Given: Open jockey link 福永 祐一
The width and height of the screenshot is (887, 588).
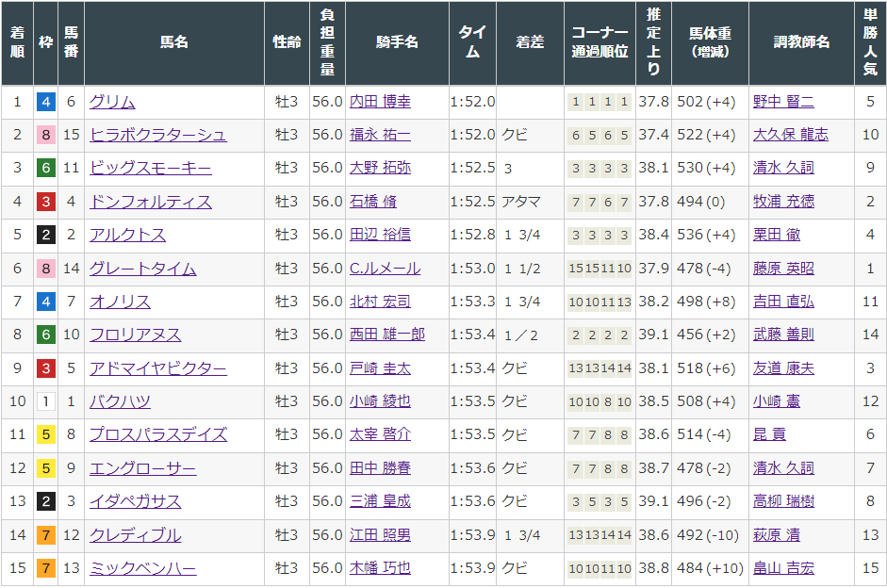Looking at the screenshot, I should (x=380, y=135).
